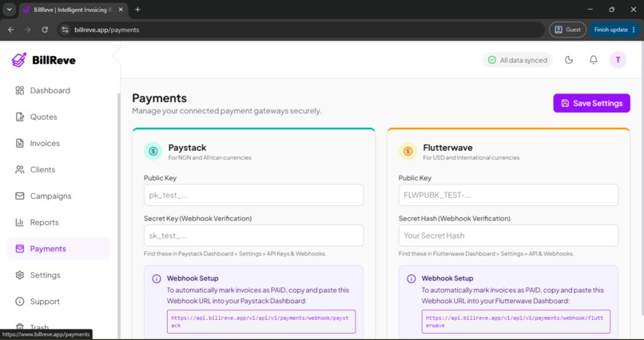Toggle dark mode moon icon
The height and width of the screenshot is (340, 644).
point(569,60)
